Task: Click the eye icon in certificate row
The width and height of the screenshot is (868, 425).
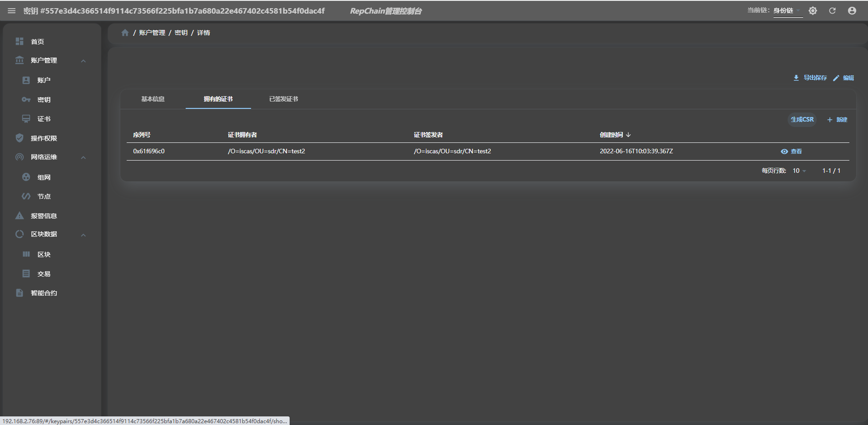Action: point(784,151)
